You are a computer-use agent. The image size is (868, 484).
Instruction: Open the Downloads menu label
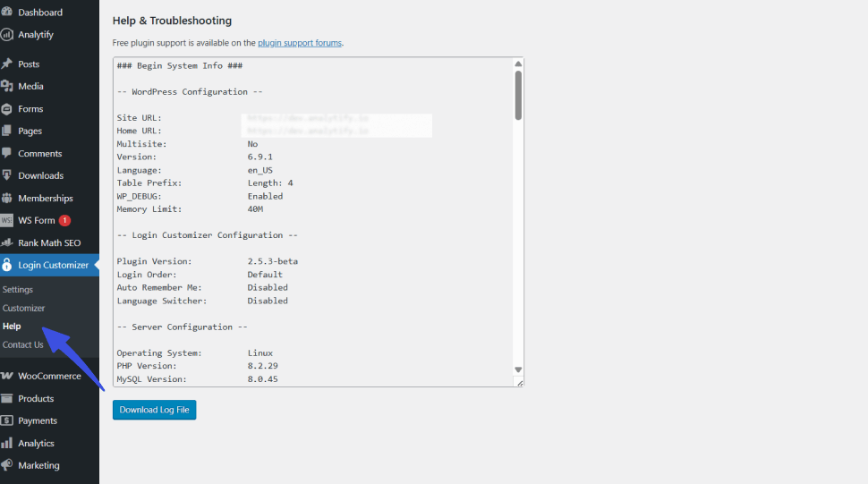(41, 175)
